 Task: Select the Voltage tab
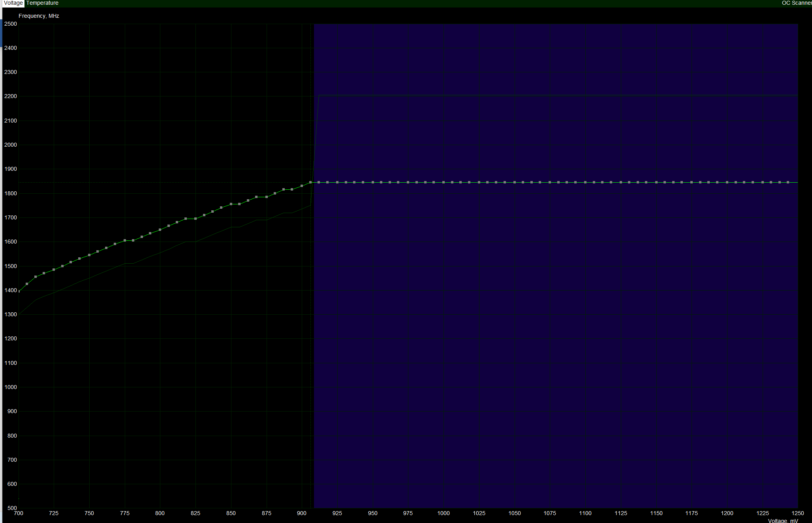tap(13, 3)
